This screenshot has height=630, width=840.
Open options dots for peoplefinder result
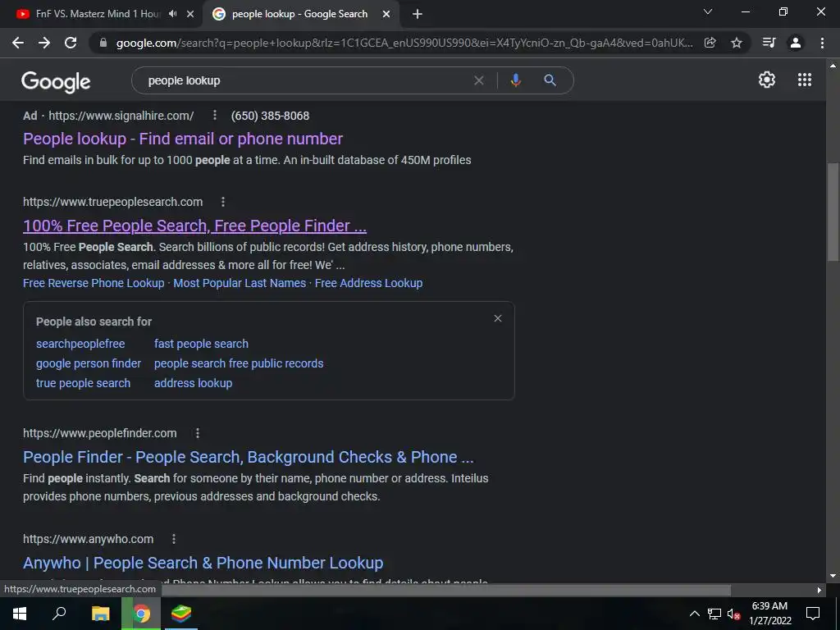(x=197, y=432)
